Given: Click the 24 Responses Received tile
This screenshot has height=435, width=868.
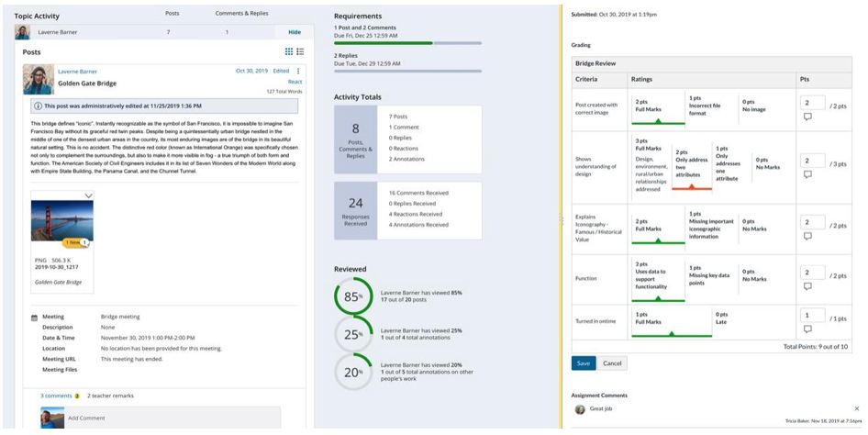Looking at the screenshot, I should click(355, 210).
